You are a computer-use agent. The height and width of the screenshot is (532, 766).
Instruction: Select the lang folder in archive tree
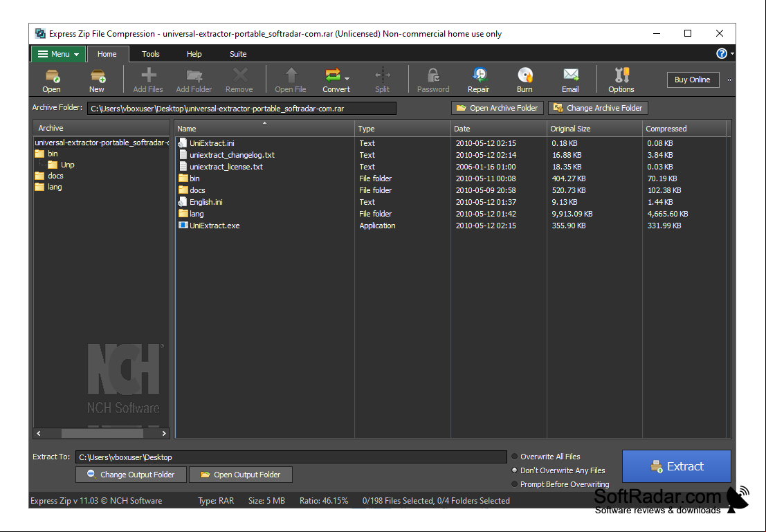coord(55,187)
